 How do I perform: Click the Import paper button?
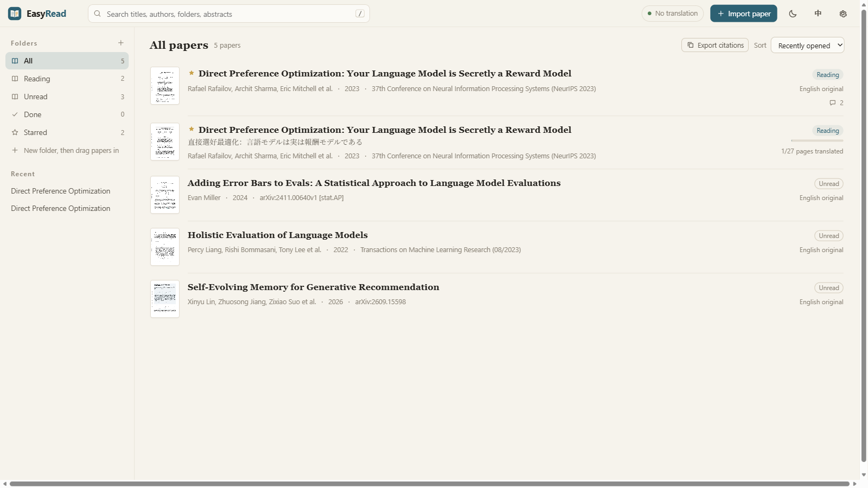744,14
